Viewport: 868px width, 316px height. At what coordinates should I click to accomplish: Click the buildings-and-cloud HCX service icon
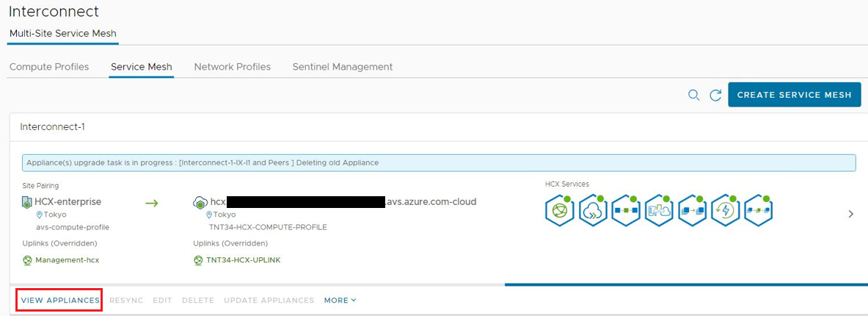pyautogui.click(x=660, y=211)
